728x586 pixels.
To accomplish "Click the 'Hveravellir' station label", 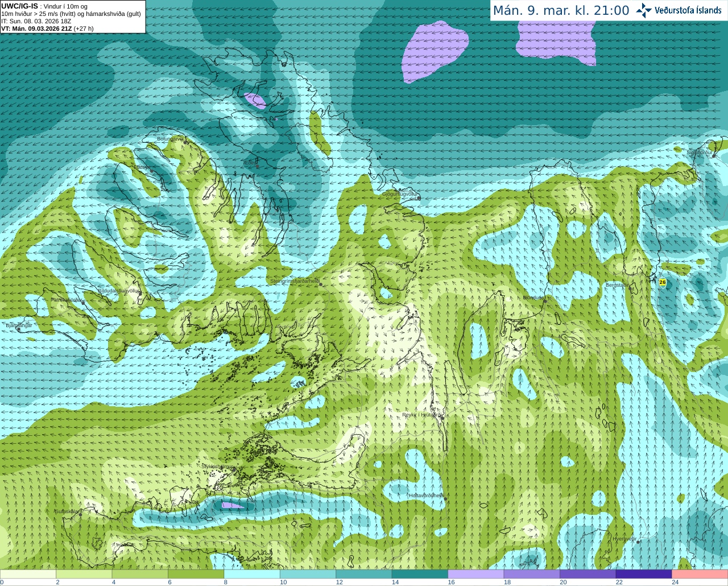I will (x=624, y=539).
